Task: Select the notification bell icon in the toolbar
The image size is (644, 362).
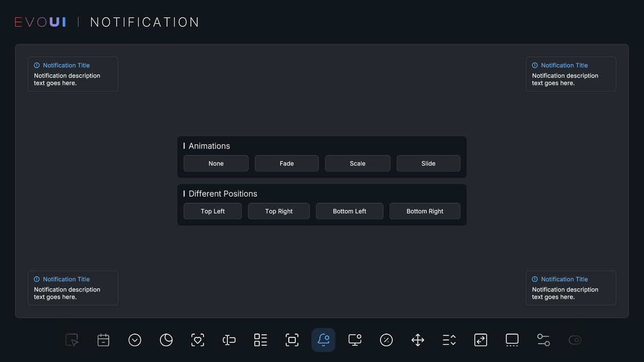Action: pos(323,339)
